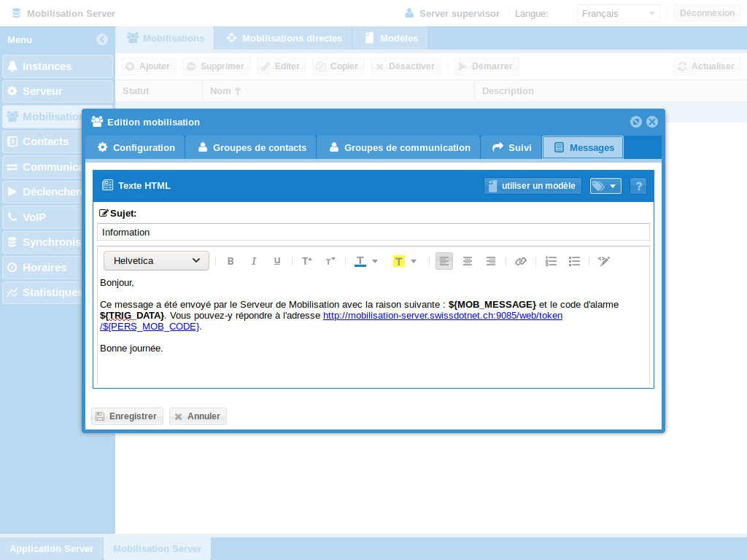Click Description column header

click(x=611, y=91)
